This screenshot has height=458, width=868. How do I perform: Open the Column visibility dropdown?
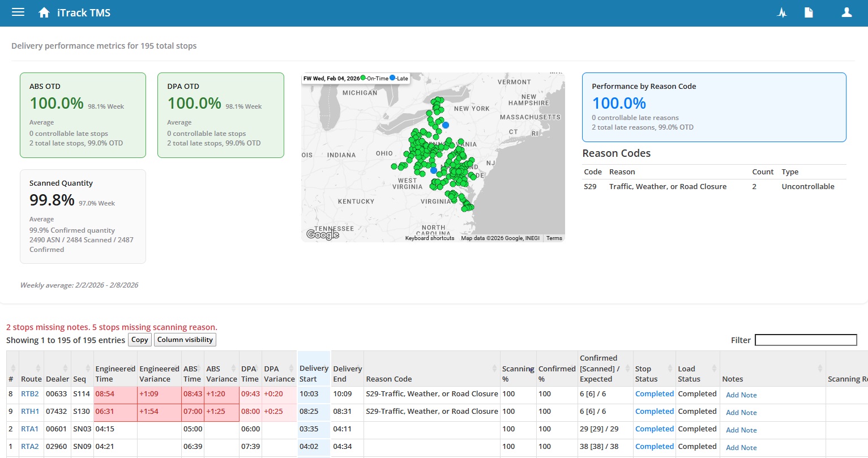click(x=185, y=339)
